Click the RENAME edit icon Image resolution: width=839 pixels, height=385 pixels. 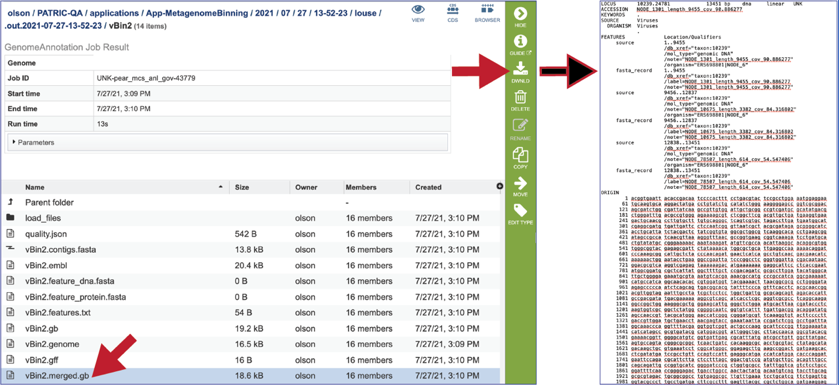[x=520, y=126]
